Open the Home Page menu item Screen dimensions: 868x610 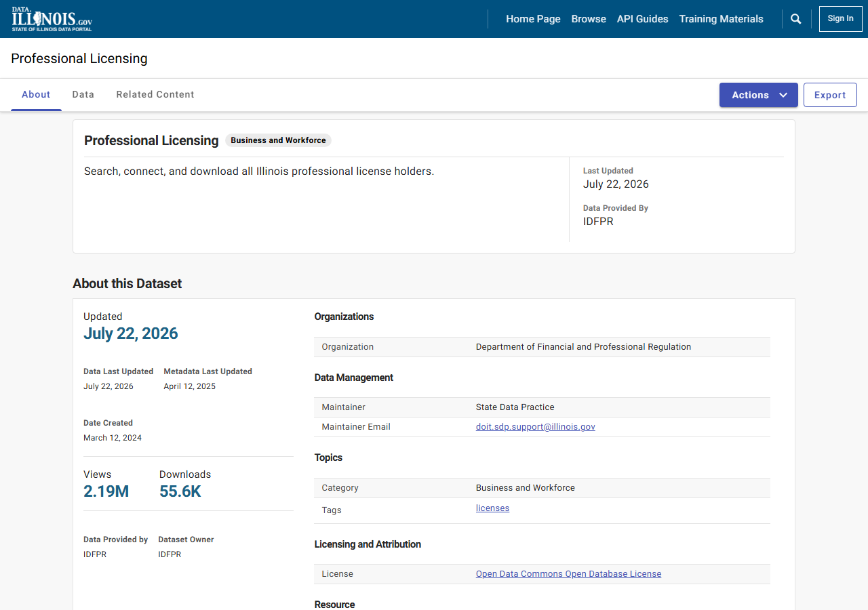(533, 19)
